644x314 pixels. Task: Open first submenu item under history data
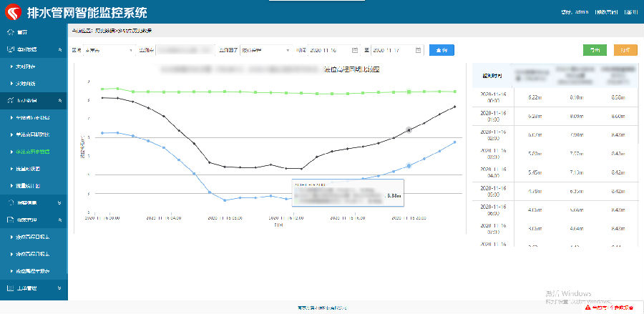(34, 117)
